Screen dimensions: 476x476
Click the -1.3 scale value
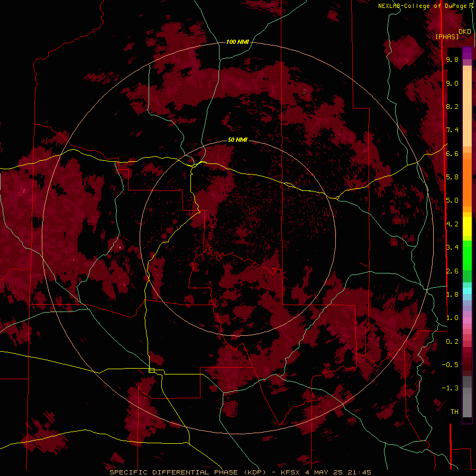click(x=450, y=388)
